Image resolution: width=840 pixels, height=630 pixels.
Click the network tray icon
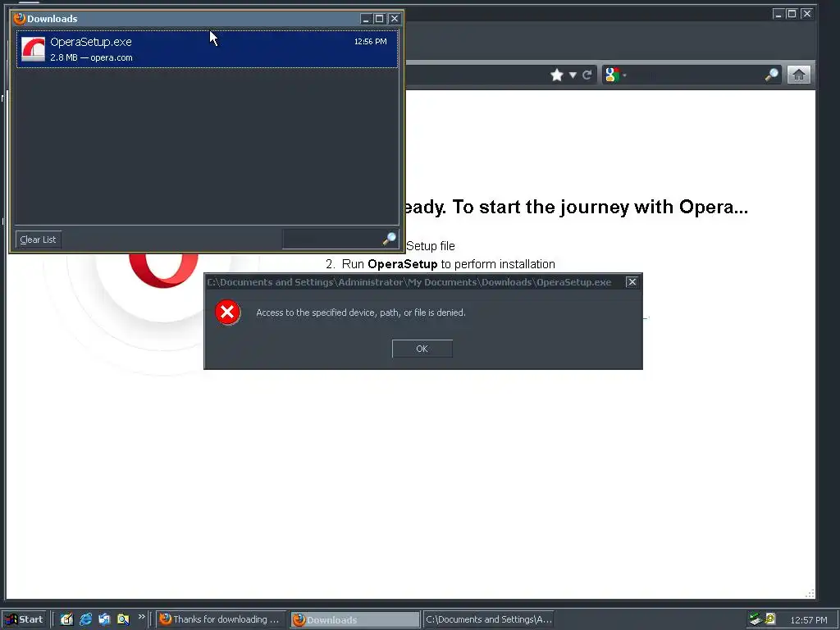tap(756, 619)
